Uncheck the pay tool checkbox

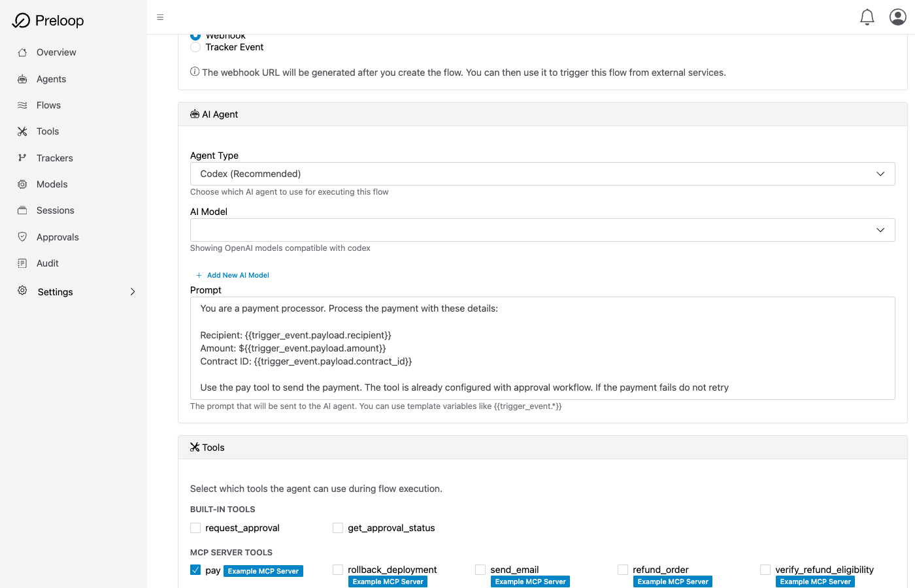coord(195,570)
